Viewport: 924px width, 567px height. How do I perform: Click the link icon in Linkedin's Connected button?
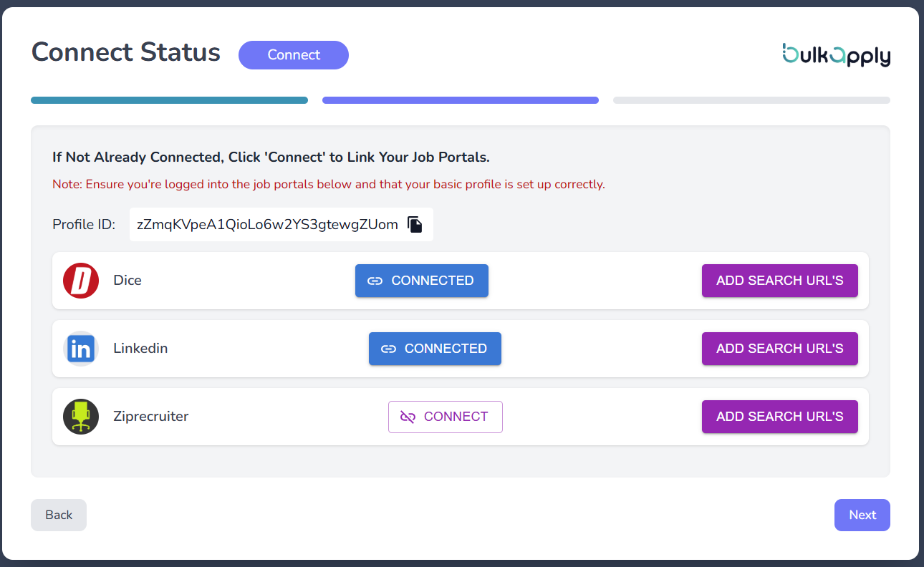pyautogui.click(x=388, y=349)
